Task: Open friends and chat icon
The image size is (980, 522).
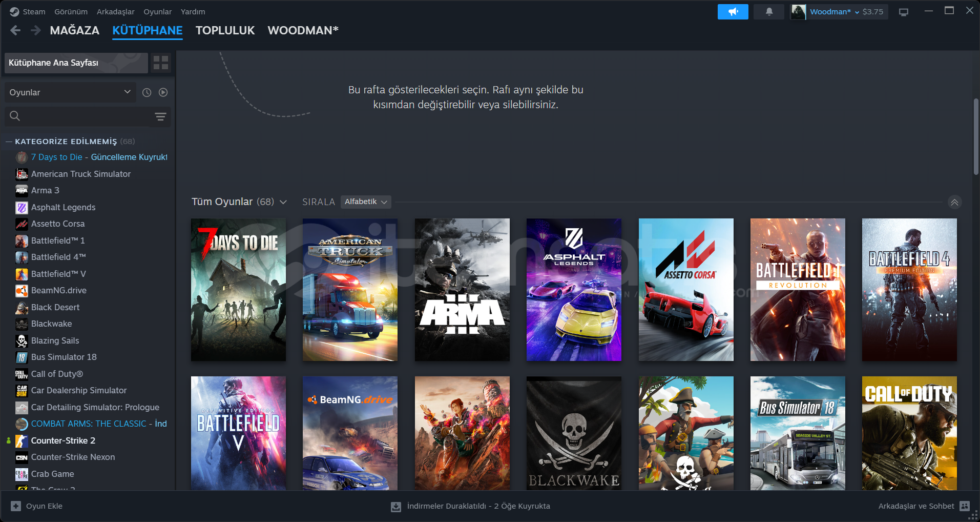Action: coord(965,506)
